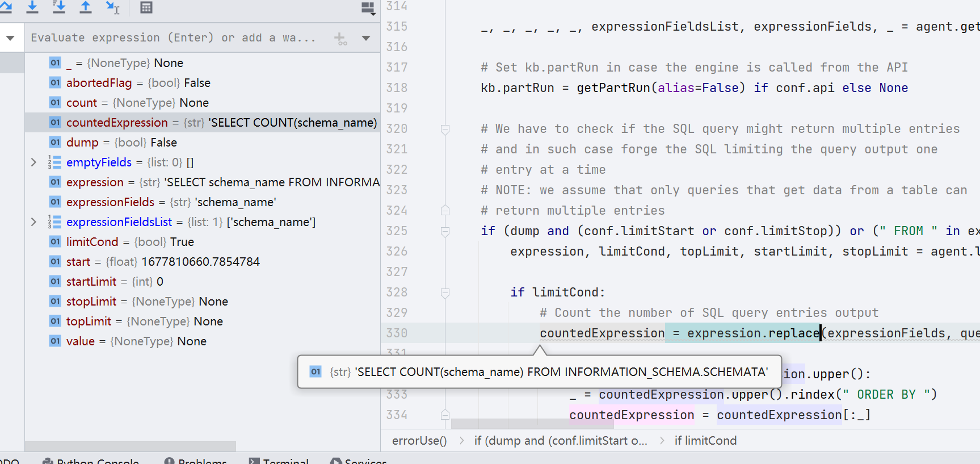Click the Step Into My Code icon
Image resolution: width=980 pixels, height=464 pixels.
[58, 7]
